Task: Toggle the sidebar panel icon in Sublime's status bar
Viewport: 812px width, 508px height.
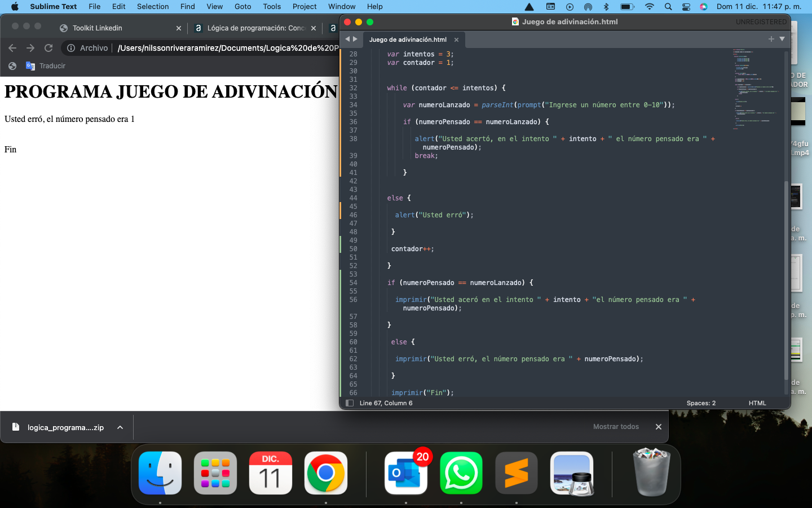Action: 350,403
